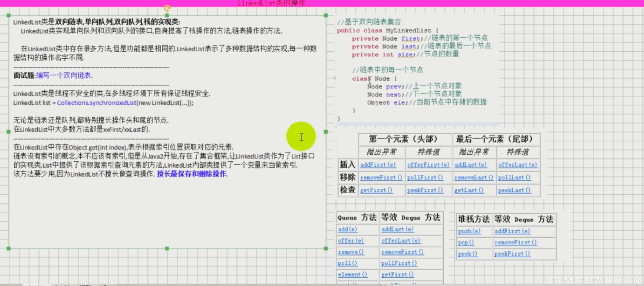Open removeFirst() link beside remove() in the Queue table
The width and height of the screenshot is (644, 286).
click(x=403, y=252)
